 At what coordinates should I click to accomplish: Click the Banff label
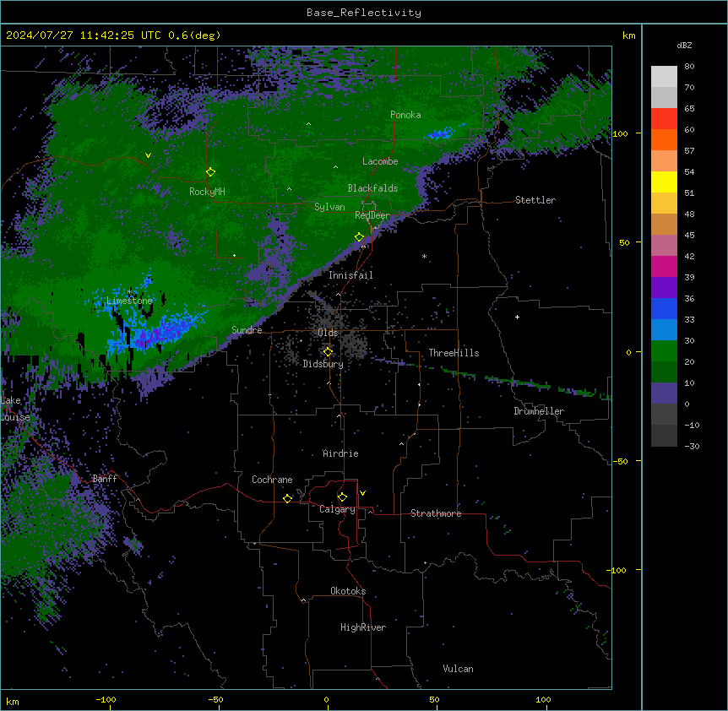105,479
